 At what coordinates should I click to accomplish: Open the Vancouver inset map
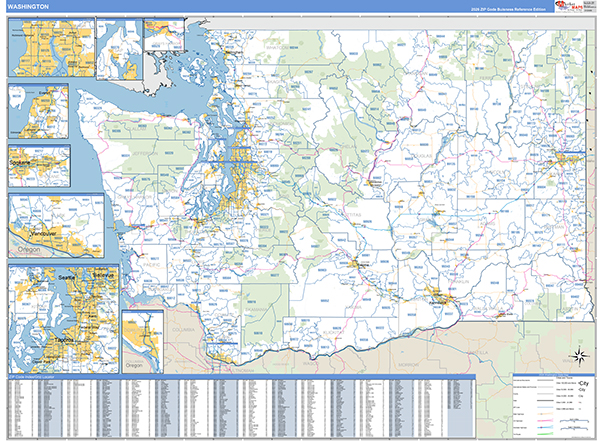click(x=56, y=225)
